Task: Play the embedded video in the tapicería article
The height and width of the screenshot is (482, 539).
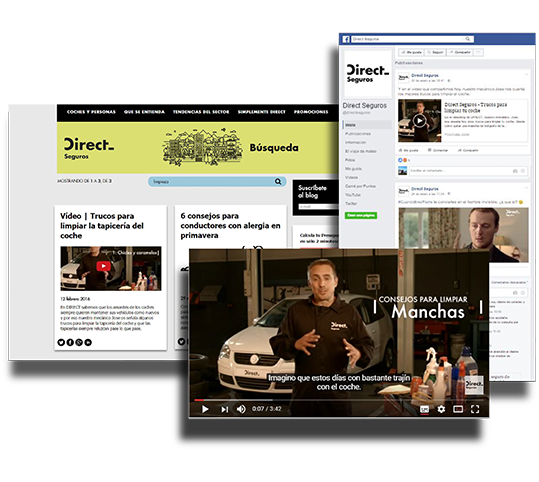Action: [x=103, y=266]
